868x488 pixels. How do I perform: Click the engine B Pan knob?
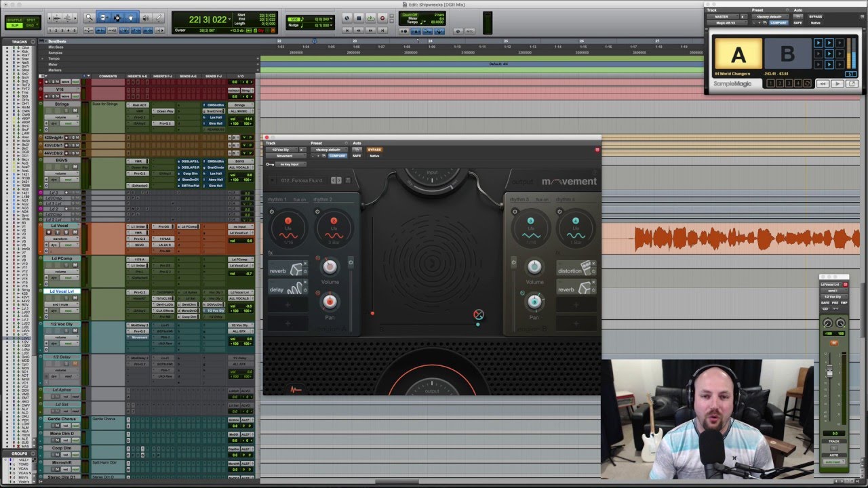click(x=534, y=302)
